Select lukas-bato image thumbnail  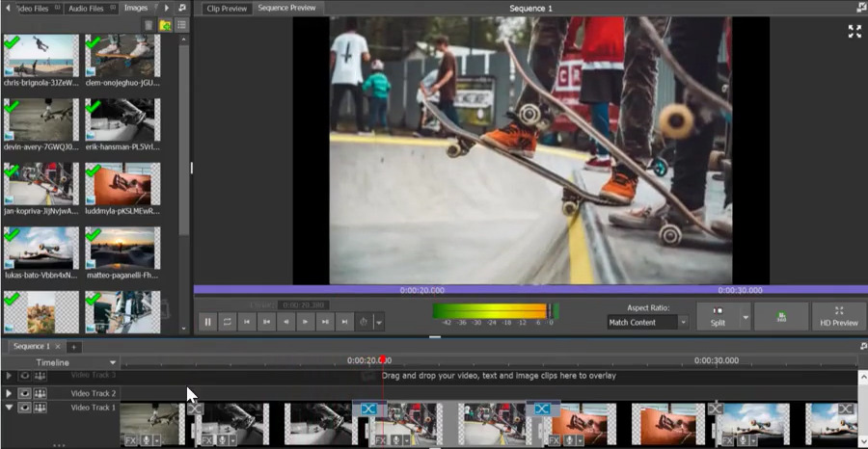[41, 248]
